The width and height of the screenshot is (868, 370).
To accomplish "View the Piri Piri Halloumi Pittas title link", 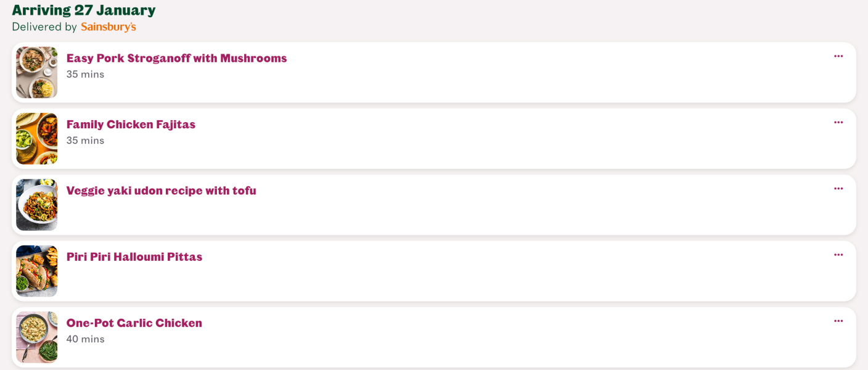I will coord(134,257).
